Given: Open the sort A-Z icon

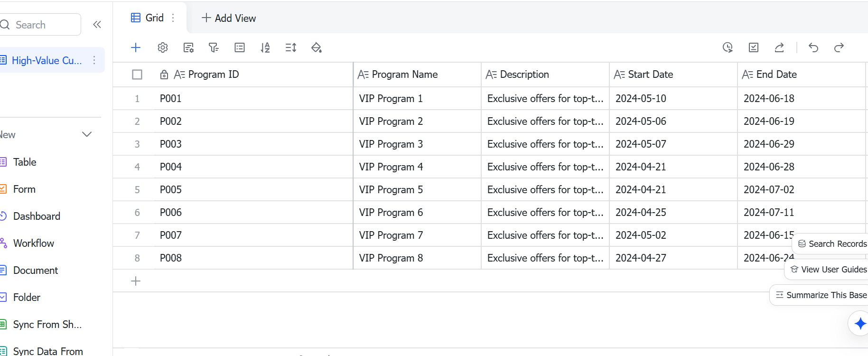Looking at the screenshot, I should point(265,47).
